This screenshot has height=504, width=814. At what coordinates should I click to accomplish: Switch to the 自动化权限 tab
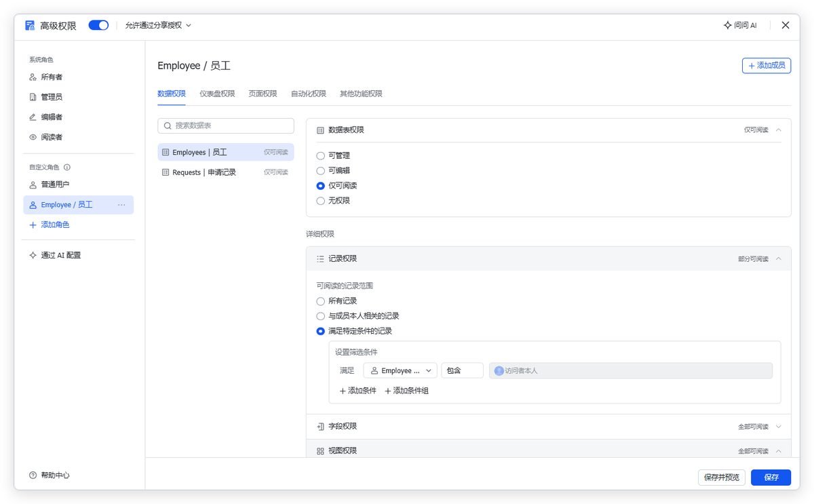(309, 94)
